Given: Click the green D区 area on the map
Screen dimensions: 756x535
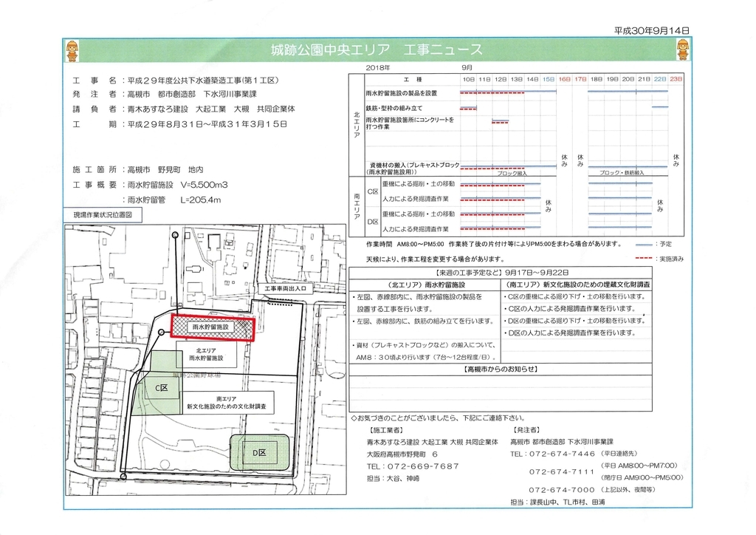Looking at the screenshot, I should tap(259, 452).
